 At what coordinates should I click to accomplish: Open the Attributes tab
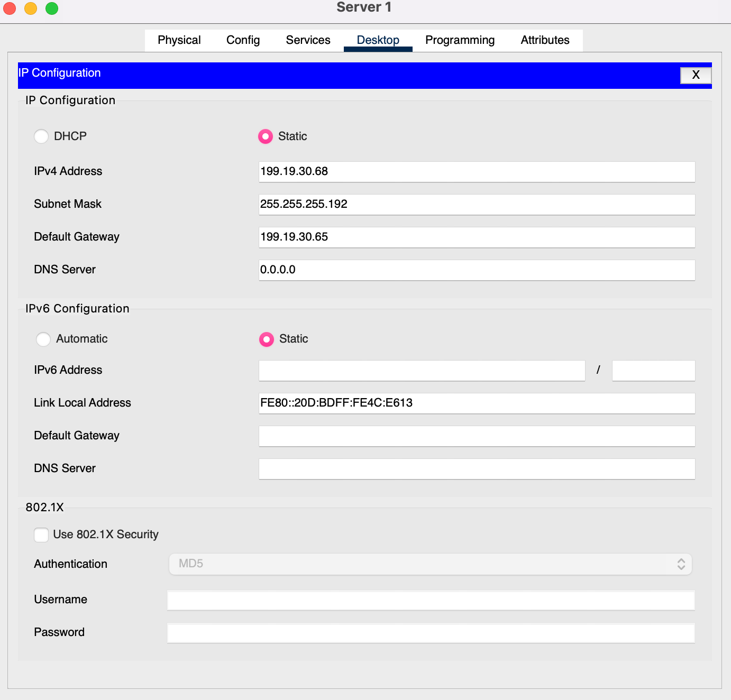(545, 40)
